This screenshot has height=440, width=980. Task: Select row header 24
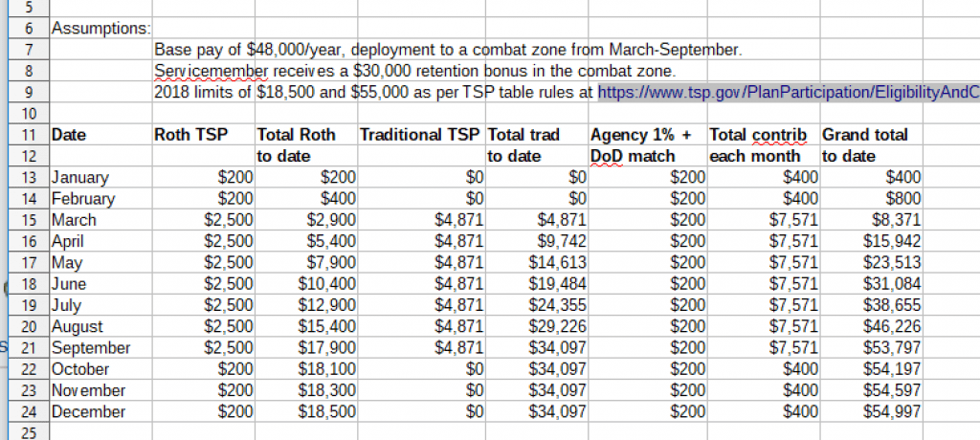[26, 412]
